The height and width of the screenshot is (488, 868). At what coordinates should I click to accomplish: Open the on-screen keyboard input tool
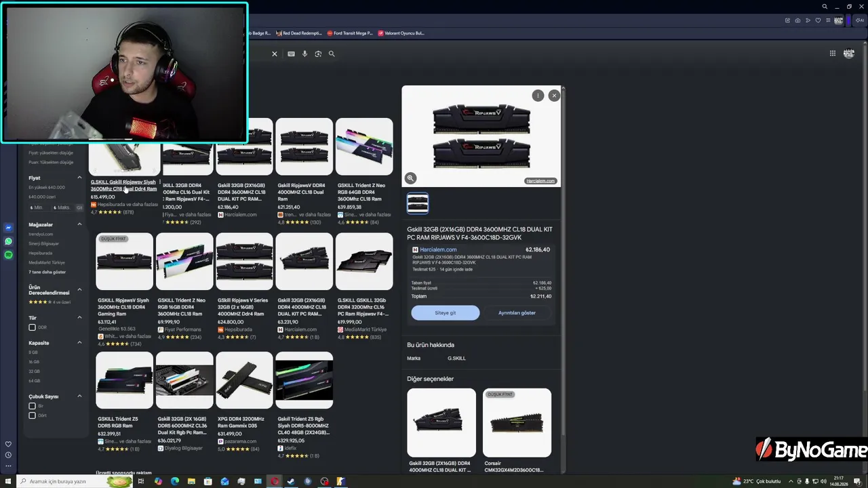pos(291,54)
